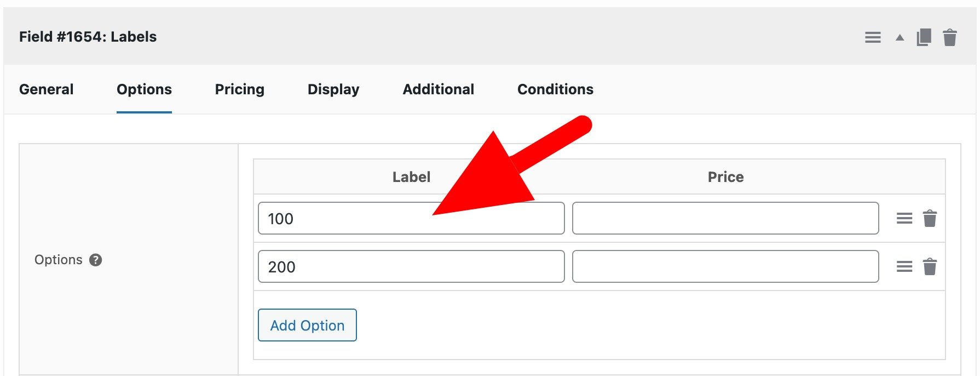This screenshot has width=980, height=376.
Task: Open the Display tab
Action: [x=333, y=89]
